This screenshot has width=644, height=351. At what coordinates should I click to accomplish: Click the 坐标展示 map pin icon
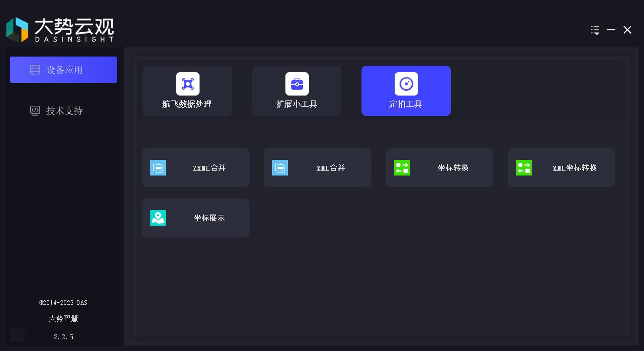point(158,218)
